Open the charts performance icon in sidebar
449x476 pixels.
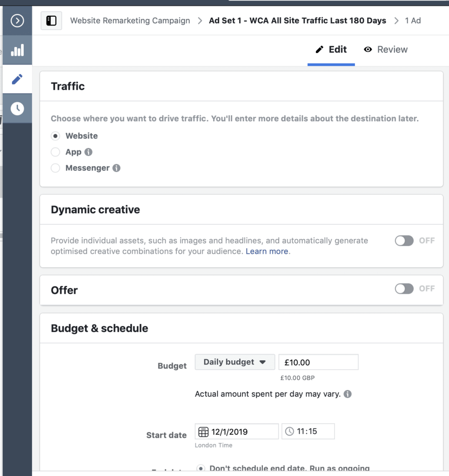point(17,50)
